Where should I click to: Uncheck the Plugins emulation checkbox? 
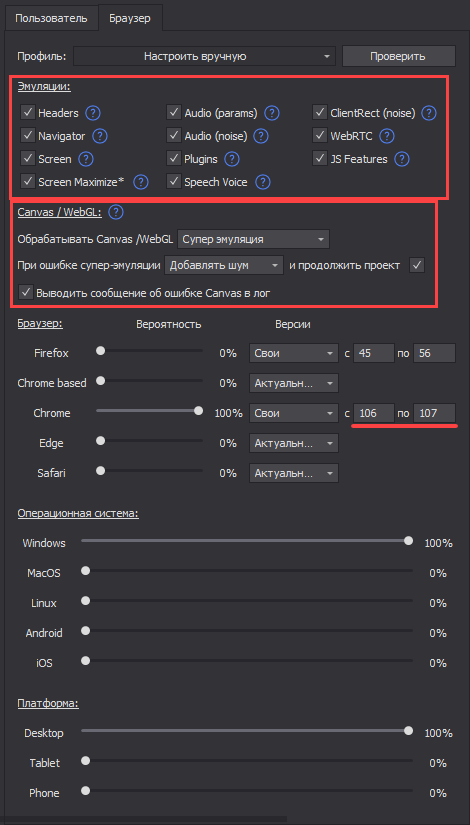coord(174,158)
